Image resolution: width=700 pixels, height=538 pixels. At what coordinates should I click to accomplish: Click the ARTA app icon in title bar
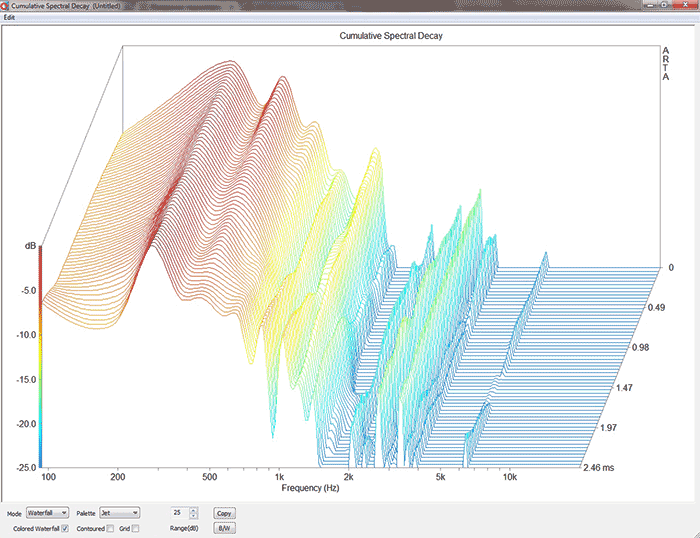(x=6, y=6)
